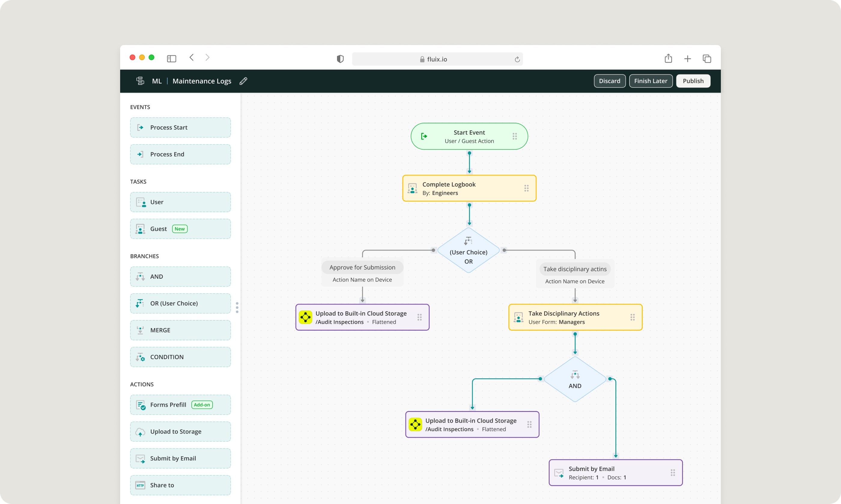This screenshot has width=841, height=504.
Task: Click the workflow icon left of ML
Action: (x=140, y=81)
